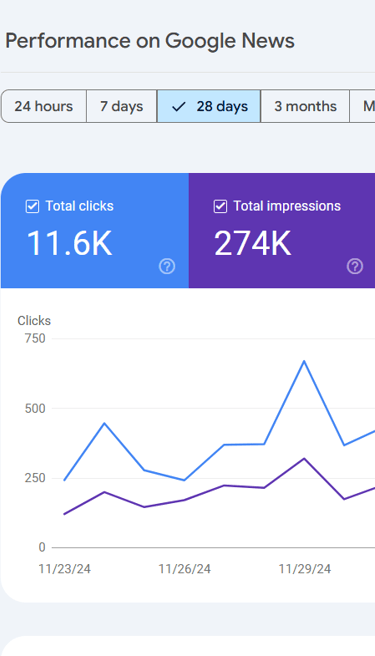Viewport: 375px width, 656px height.
Task: Select the 7 days date range
Action: [x=122, y=106]
